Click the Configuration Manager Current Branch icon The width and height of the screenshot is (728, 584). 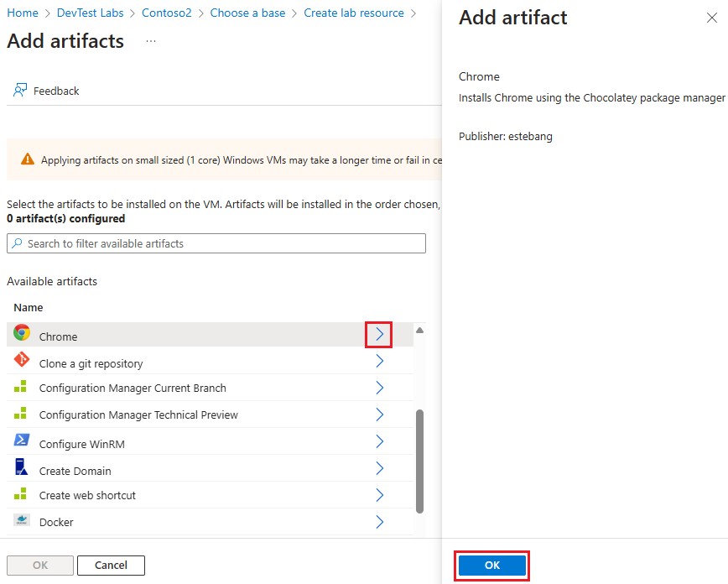coord(21,387)
